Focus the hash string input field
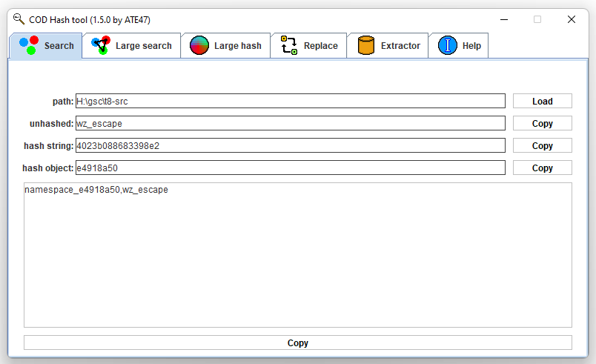 tap(291, 145)
